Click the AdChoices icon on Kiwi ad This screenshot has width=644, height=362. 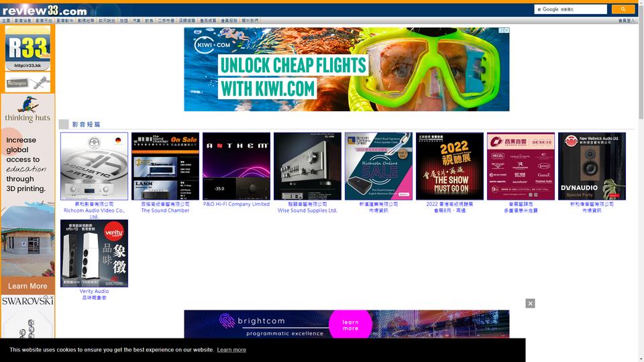click(x=501, y=30)
